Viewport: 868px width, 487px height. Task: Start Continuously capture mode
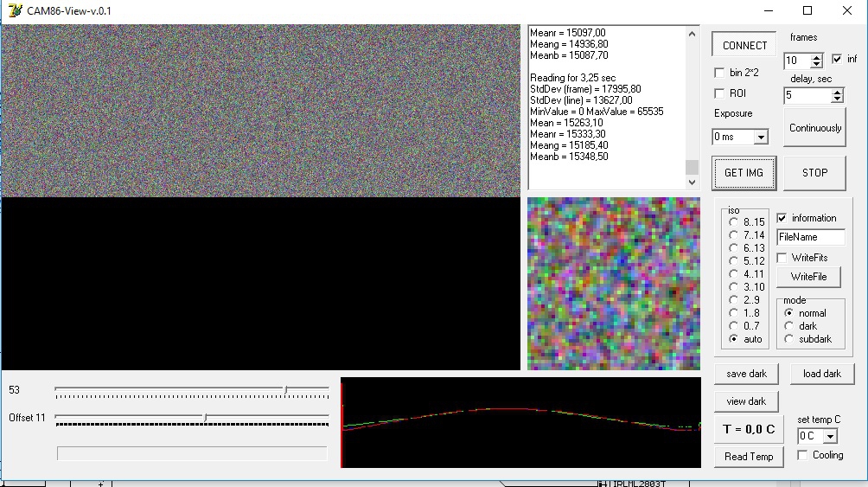point(814,128)
